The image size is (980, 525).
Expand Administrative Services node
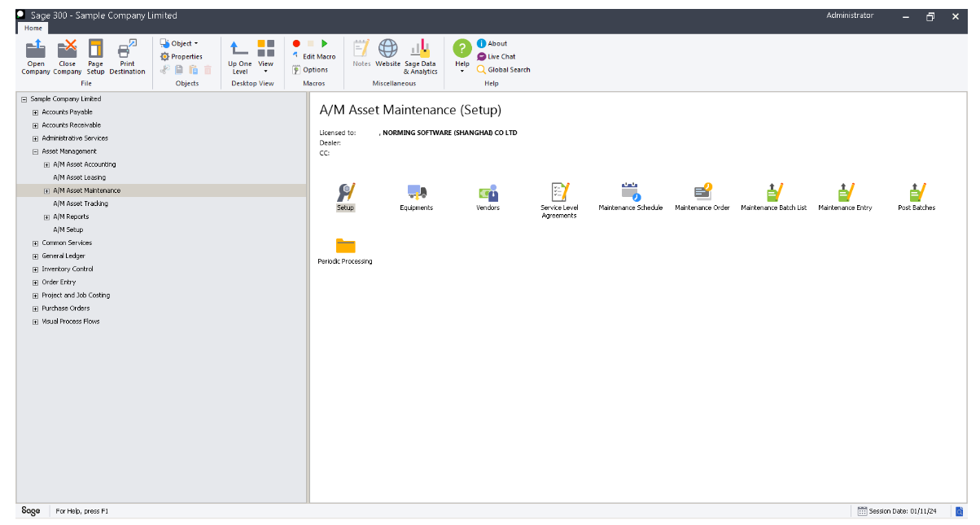pyautogui.click(x=36, y=138)
